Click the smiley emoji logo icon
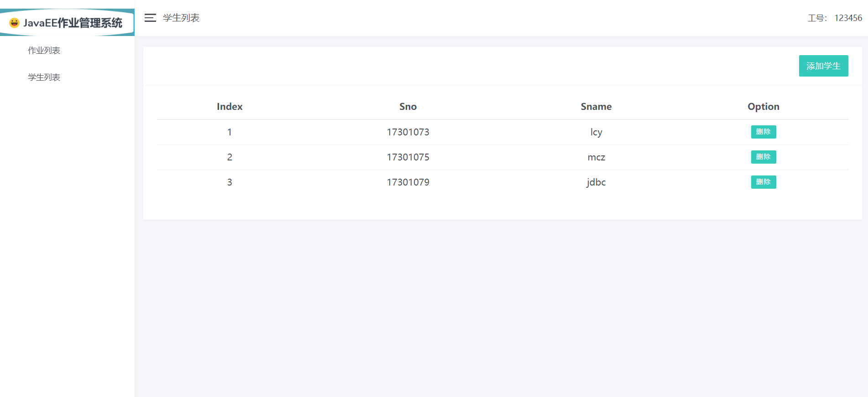The width and height of the screenshot is (868, 397). tap(15, 23)
